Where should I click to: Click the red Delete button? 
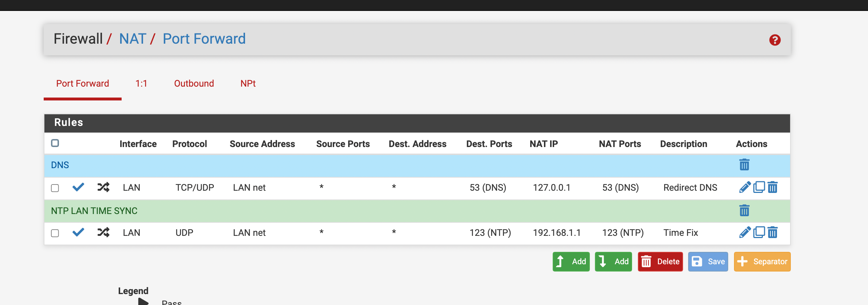(660, 262)
